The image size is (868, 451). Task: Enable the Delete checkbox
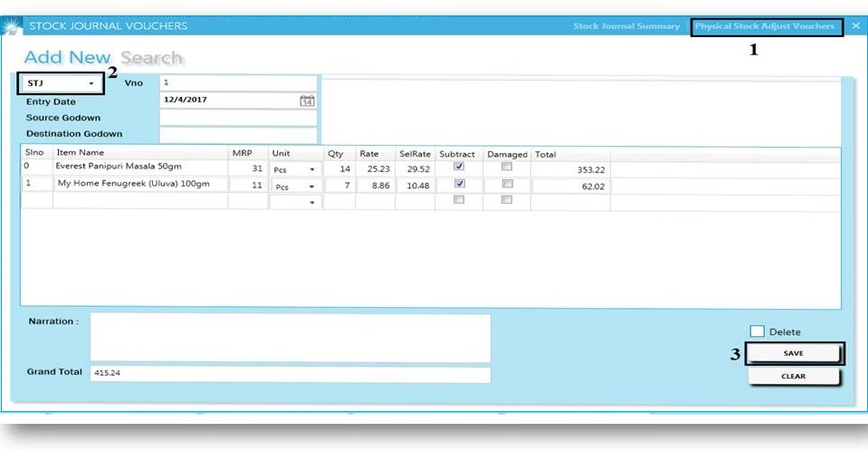click(x=757, y=331)
